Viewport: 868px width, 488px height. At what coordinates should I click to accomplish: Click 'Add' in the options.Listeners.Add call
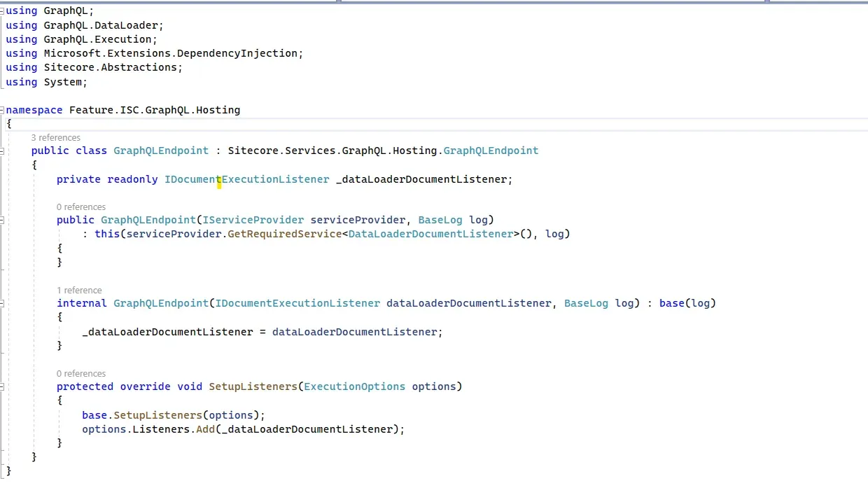206,429
